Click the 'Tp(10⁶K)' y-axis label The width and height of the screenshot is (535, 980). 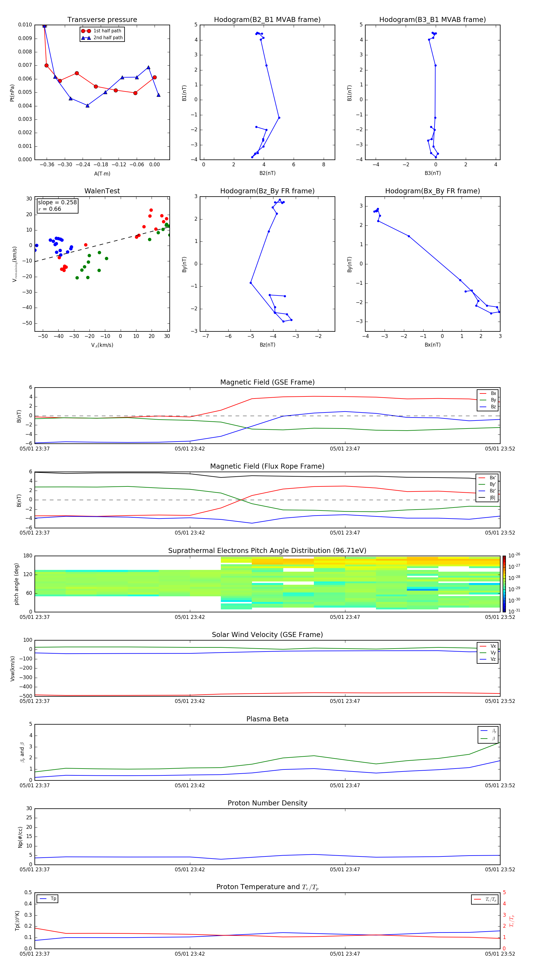pos(17,921)
